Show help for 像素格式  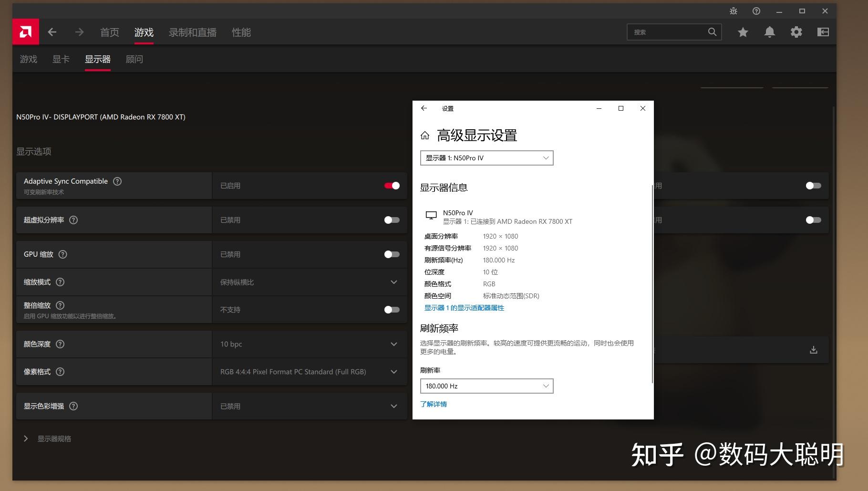click(x=60, y=372)
